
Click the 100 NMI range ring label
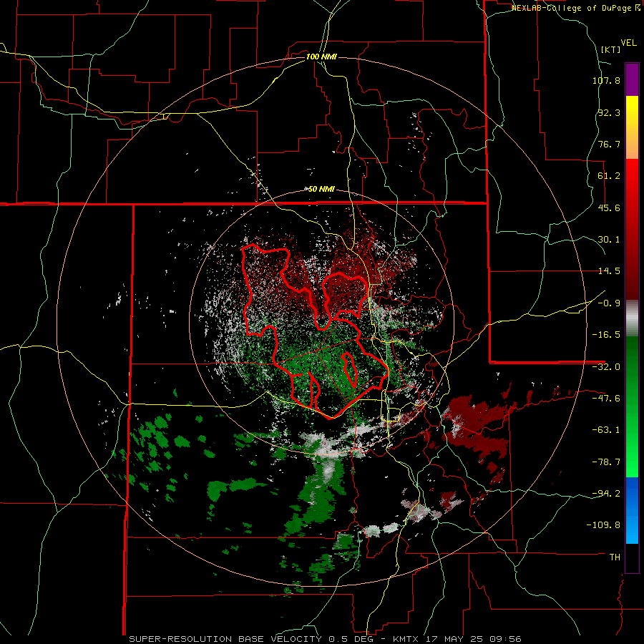point(321,57)
